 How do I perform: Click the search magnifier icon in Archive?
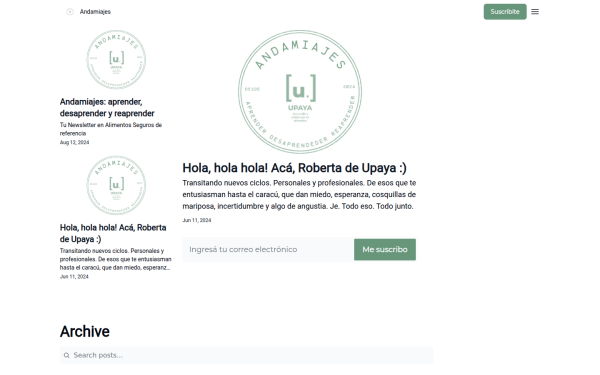pos(67,355)
